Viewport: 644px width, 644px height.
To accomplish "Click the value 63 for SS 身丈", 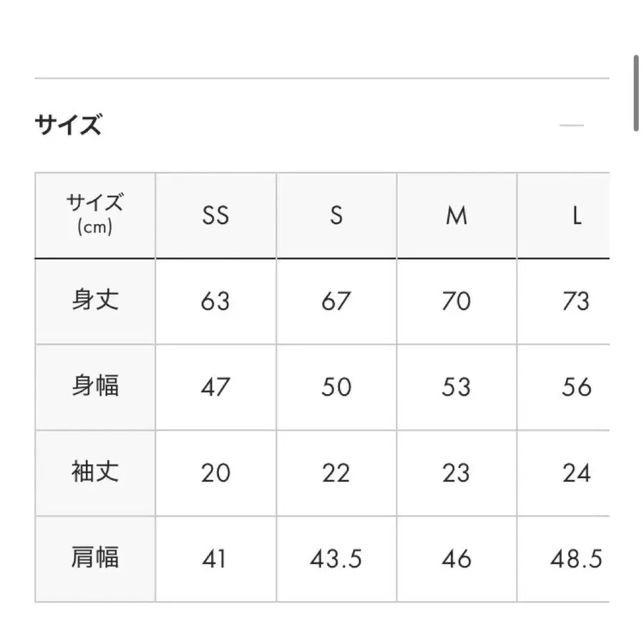I will (215, 301).
